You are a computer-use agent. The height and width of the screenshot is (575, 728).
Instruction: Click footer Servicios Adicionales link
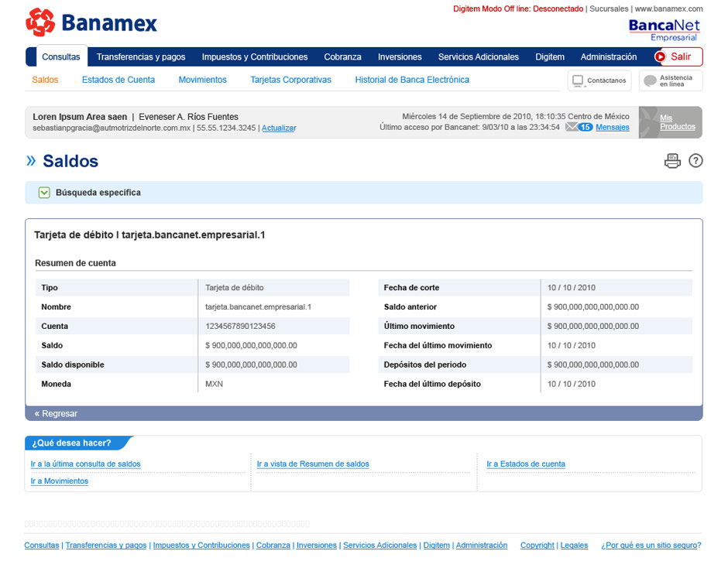point(379,546)
